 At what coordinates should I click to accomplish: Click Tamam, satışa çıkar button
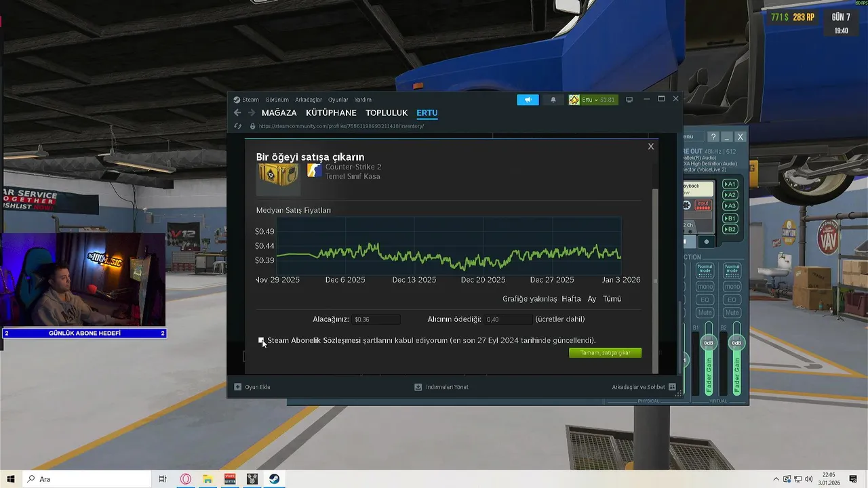click(605, 353)
